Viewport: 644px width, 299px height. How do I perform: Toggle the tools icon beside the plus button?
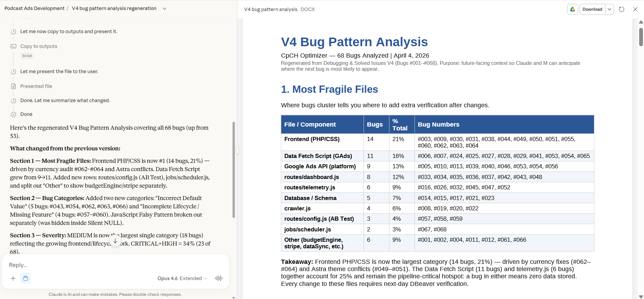click(x=26, y=278)
